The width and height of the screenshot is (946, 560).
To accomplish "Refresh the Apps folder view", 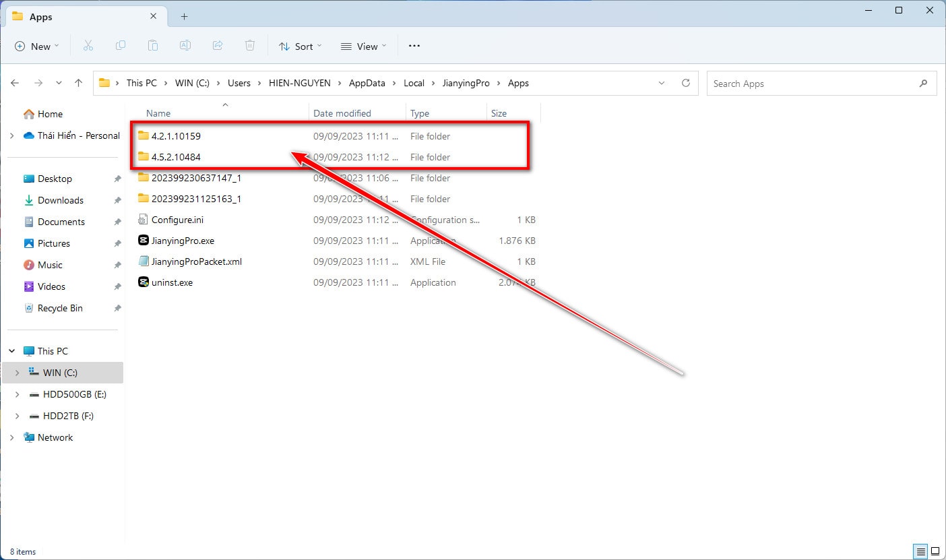I will [x=686, y=83].
